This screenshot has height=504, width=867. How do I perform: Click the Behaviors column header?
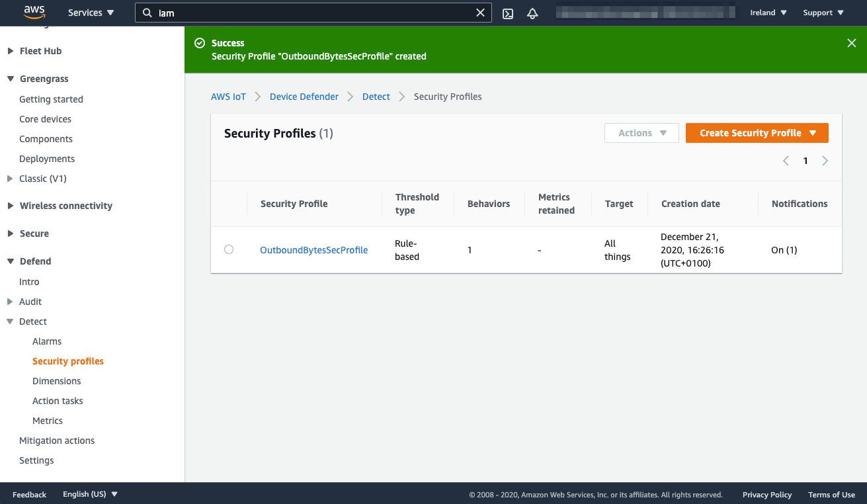point(489,204)
